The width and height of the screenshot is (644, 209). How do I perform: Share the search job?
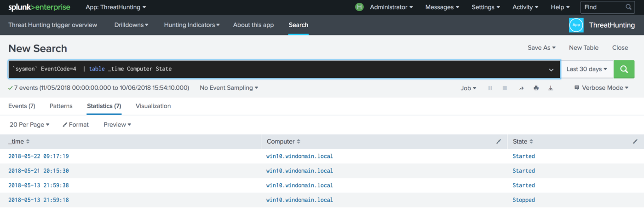point(521,88)
